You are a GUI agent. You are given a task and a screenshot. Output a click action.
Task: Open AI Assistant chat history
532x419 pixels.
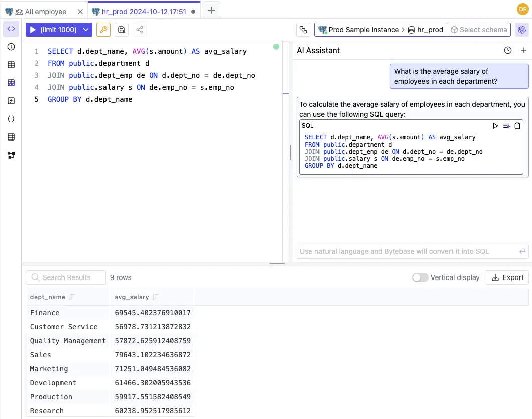(507, 50)
